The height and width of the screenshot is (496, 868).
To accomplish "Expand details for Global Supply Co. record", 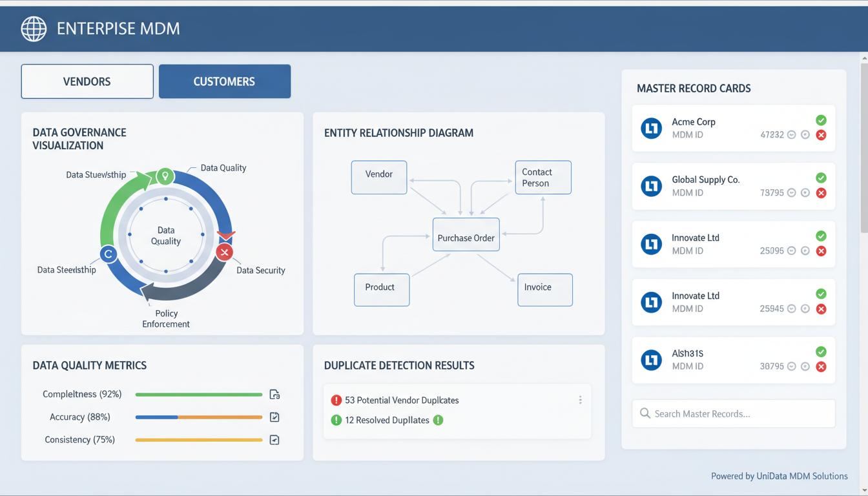I will point(792,192).
